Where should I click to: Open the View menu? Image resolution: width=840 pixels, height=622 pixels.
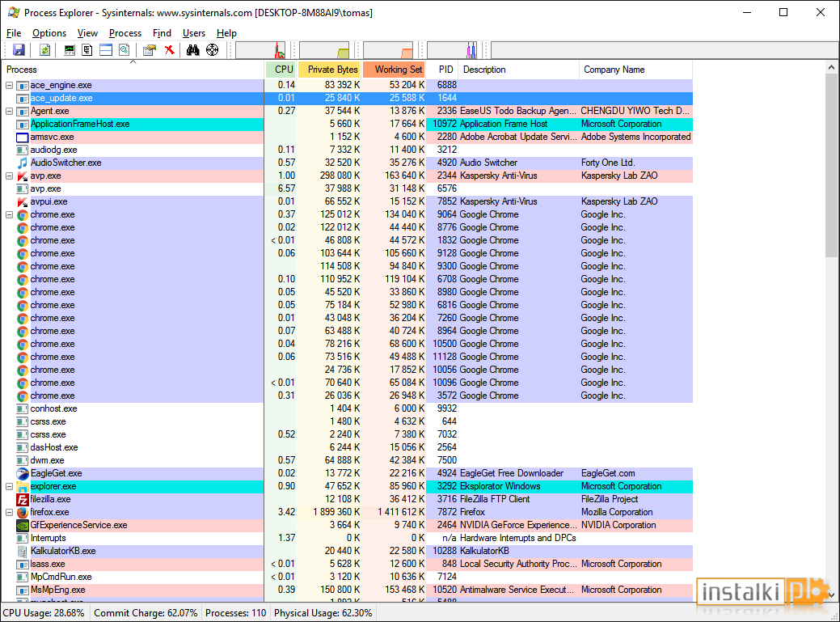[87, 33]
